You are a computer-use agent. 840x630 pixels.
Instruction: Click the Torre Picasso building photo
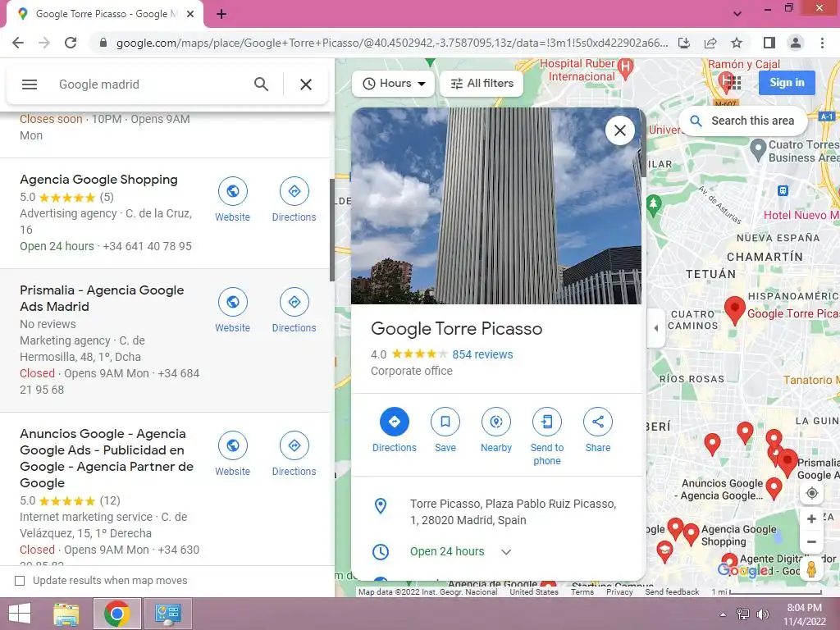point(496,206)
